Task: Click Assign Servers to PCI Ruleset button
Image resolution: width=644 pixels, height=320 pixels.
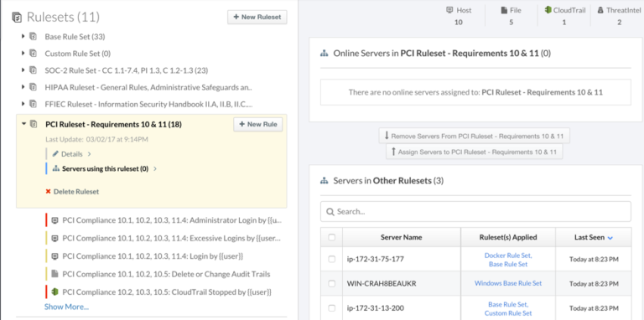Action: point(474,152)
